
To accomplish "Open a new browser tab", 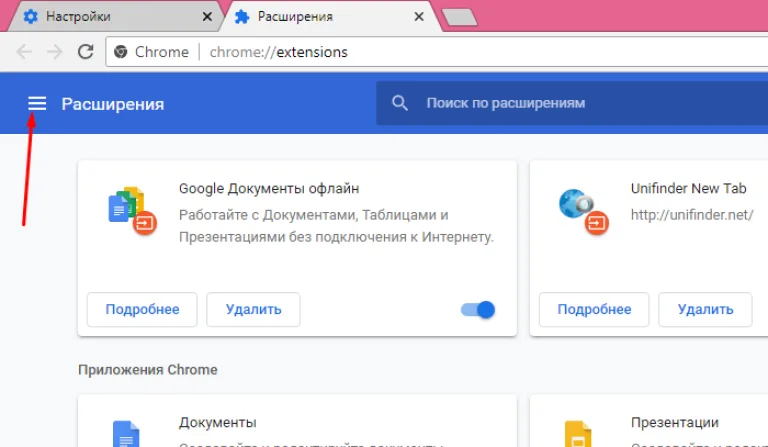I will coord(459,17).
